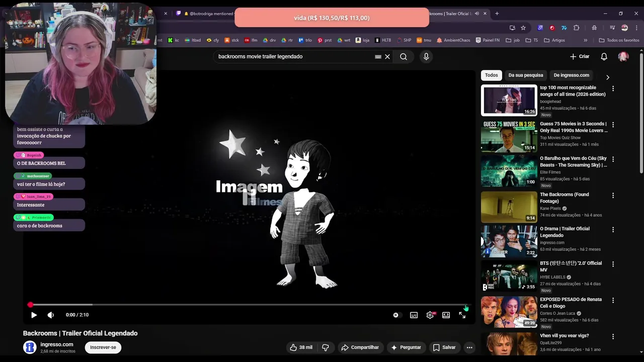Open YouTube notifications bell

[x=604, y=57]
